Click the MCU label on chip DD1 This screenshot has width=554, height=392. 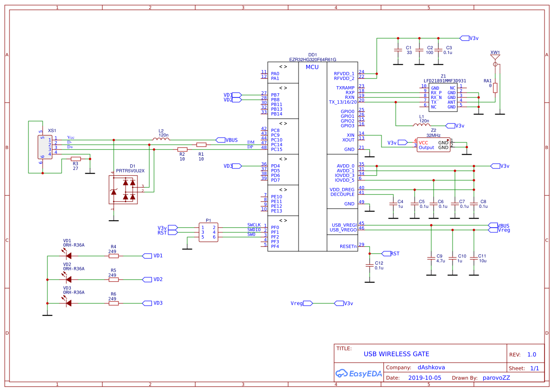(312, 67)
